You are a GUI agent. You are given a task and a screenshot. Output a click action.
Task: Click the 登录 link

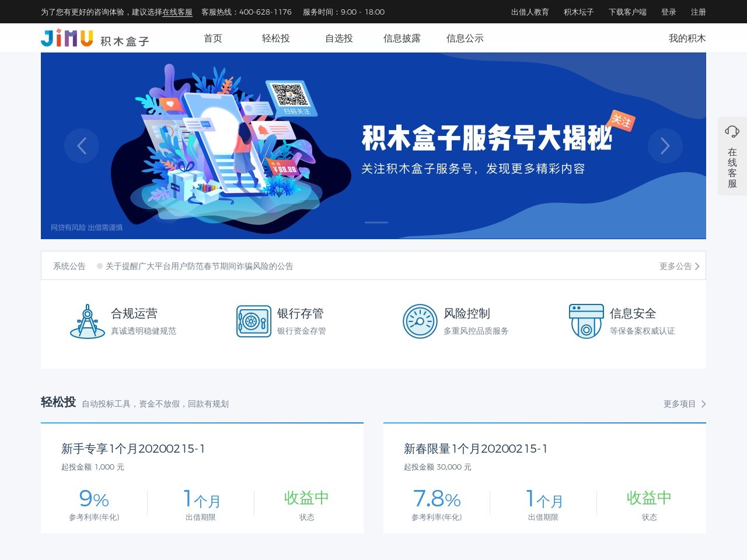(669, 12)
